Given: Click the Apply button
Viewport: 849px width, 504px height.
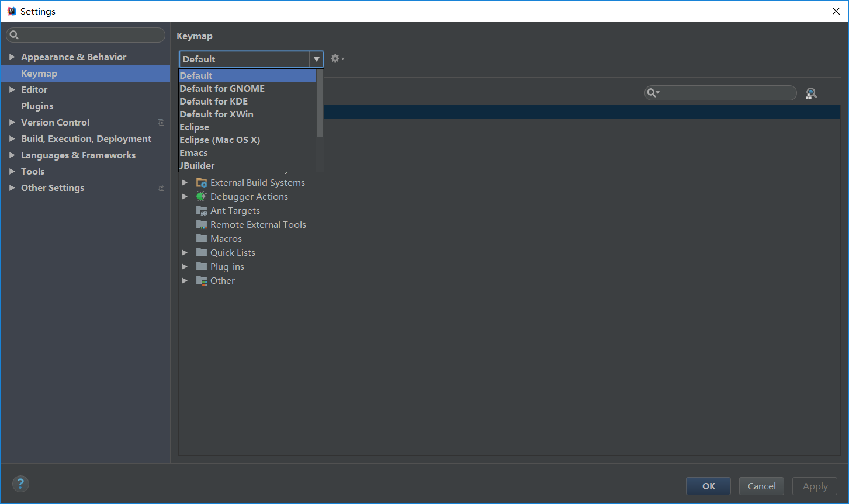Looking at the screenshot, I should click(x=815, y=486).
